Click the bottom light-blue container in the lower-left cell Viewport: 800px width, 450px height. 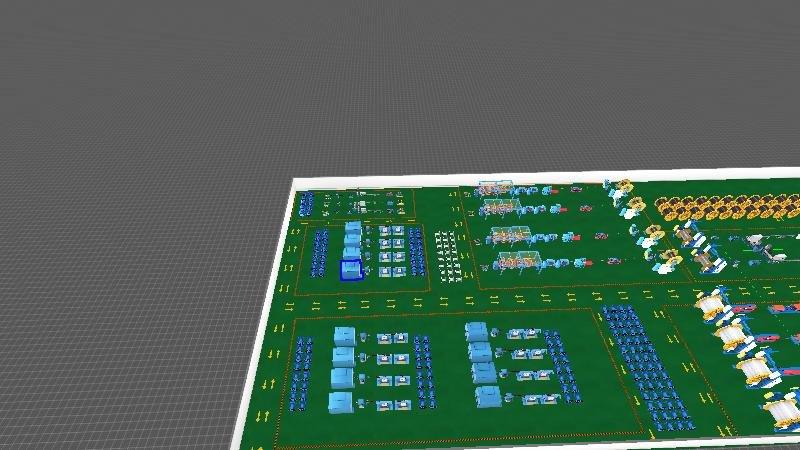341,403
